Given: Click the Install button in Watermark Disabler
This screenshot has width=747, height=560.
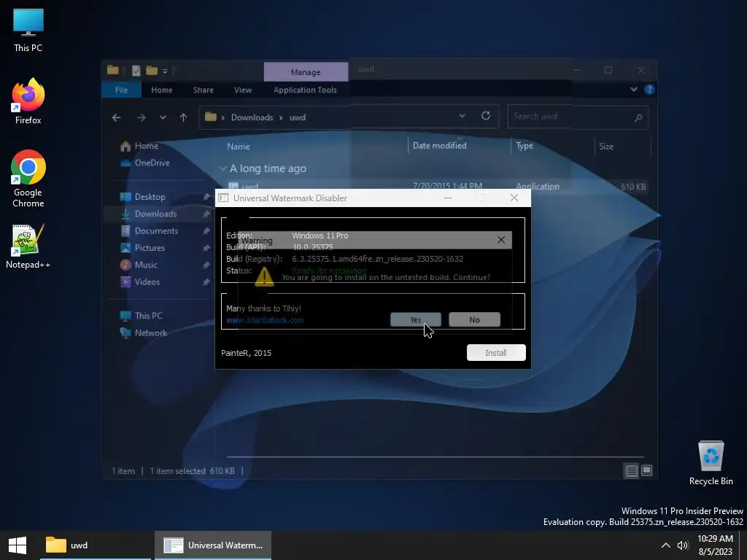Looking at the screenshot, I should pyautogui.click(x=496, y=353).
